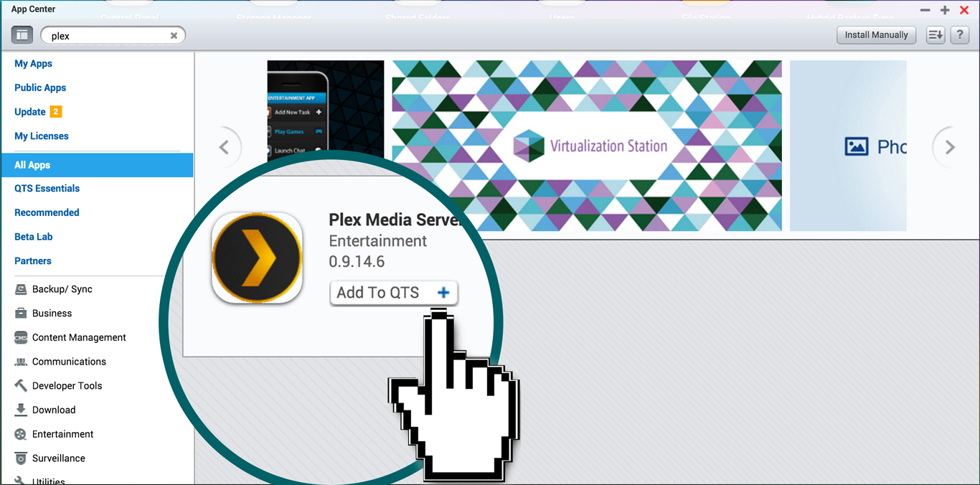Clear the plex search text
The image size is (980, 485).
174,35
